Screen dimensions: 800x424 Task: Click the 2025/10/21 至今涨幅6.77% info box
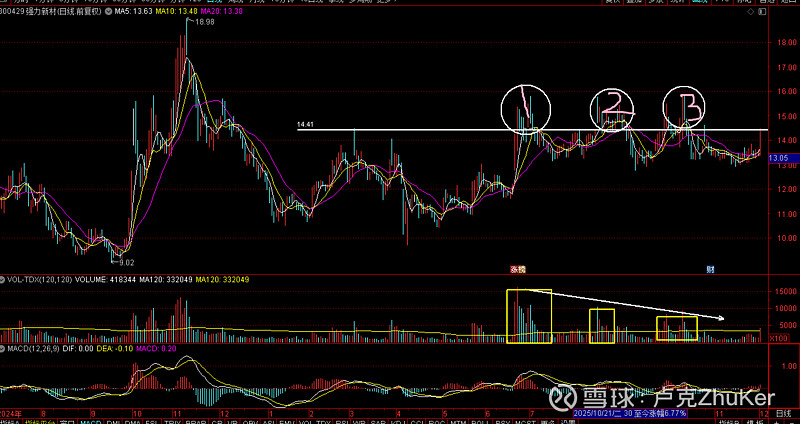pos(630,413)
